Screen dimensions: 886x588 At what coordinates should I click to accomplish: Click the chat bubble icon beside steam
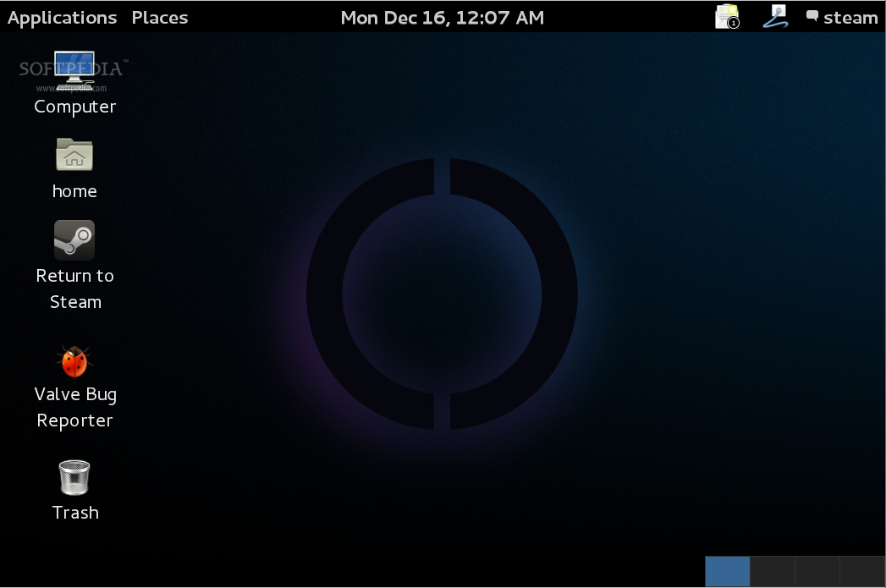[812, 14]
